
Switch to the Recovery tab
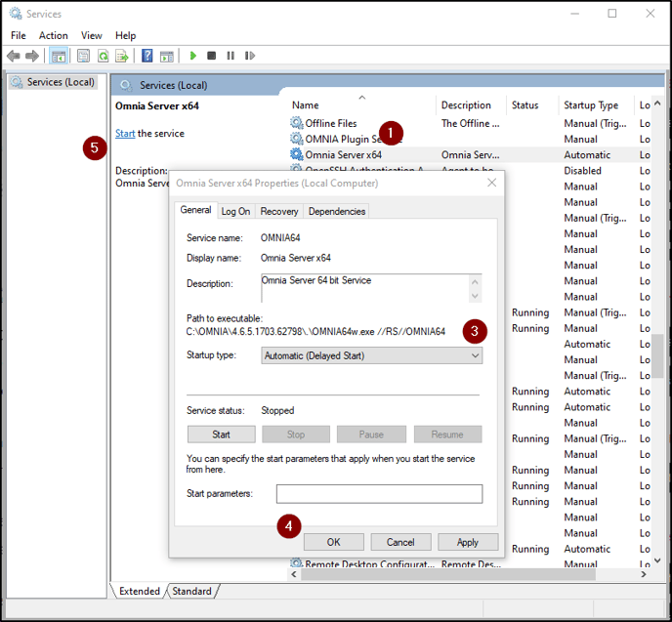pyautogui.click(x=279, y=211)
